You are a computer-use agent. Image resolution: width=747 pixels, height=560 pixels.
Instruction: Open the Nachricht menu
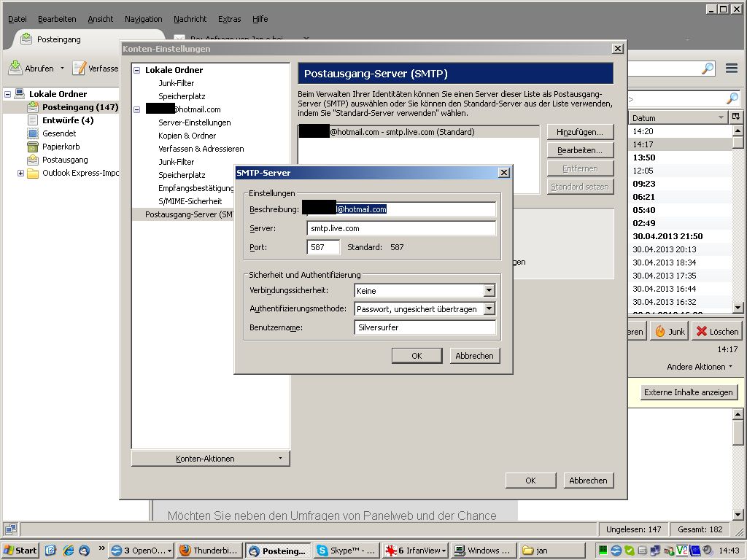click(x=190, y=19)
